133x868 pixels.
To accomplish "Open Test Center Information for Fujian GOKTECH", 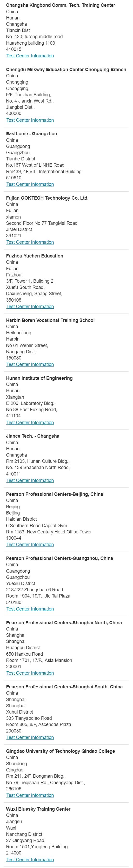I will (x=30, y=242).
